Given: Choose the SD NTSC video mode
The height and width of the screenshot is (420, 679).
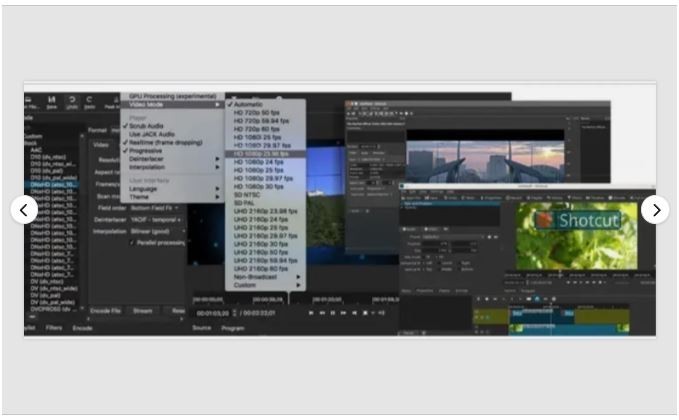Looking at the screenshot, I should tap(247, 195).
